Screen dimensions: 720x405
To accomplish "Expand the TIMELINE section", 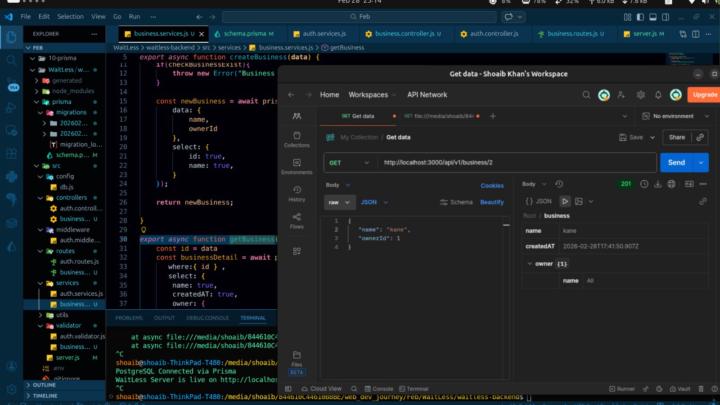I will (45, 395).
